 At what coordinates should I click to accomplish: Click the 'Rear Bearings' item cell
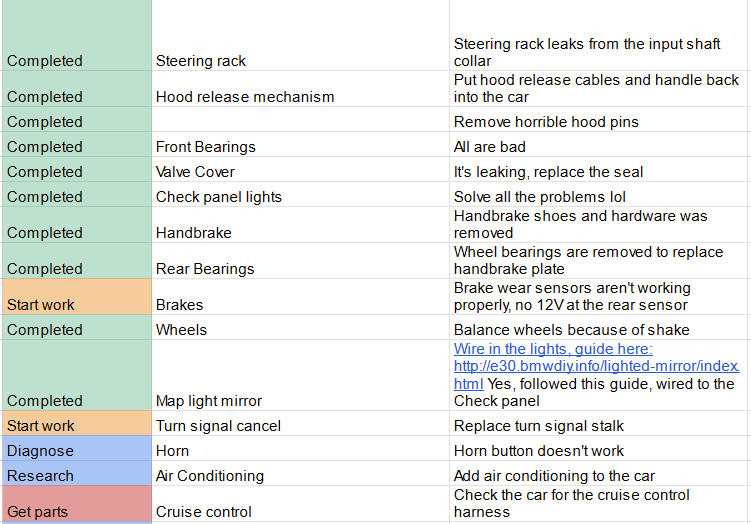tap(205, 269)
